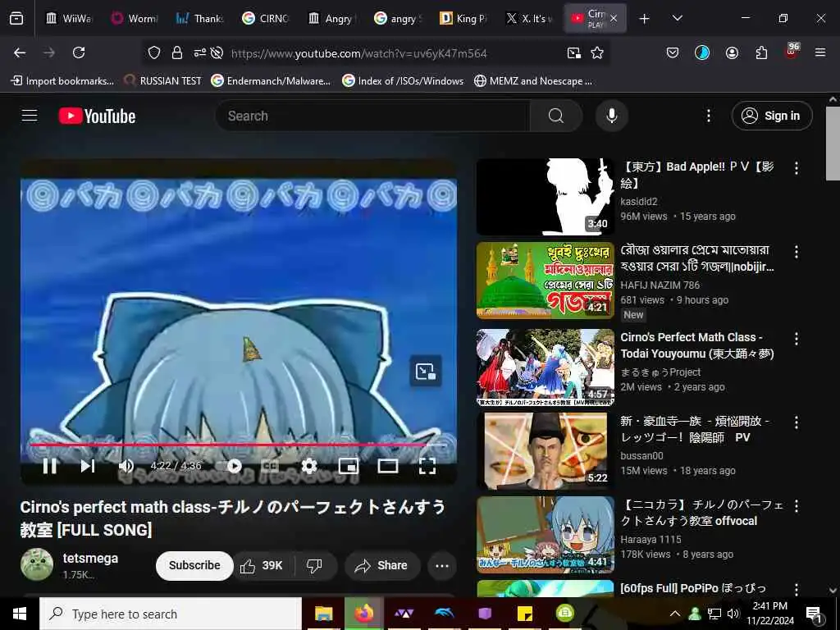Image resolution: width=840 pixels, height=630 pixels.
Task: Open browser extensions puzzle icon
Action: 761,52
